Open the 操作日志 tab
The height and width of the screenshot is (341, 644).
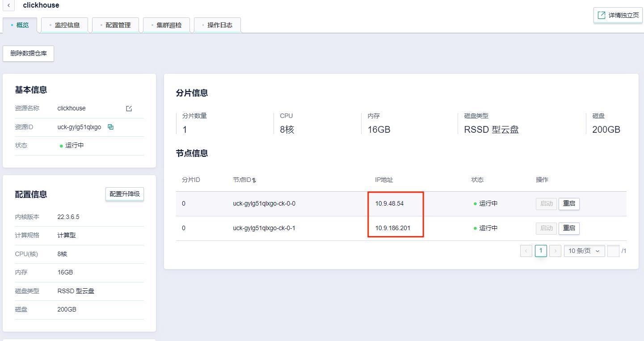pos(218,25)
